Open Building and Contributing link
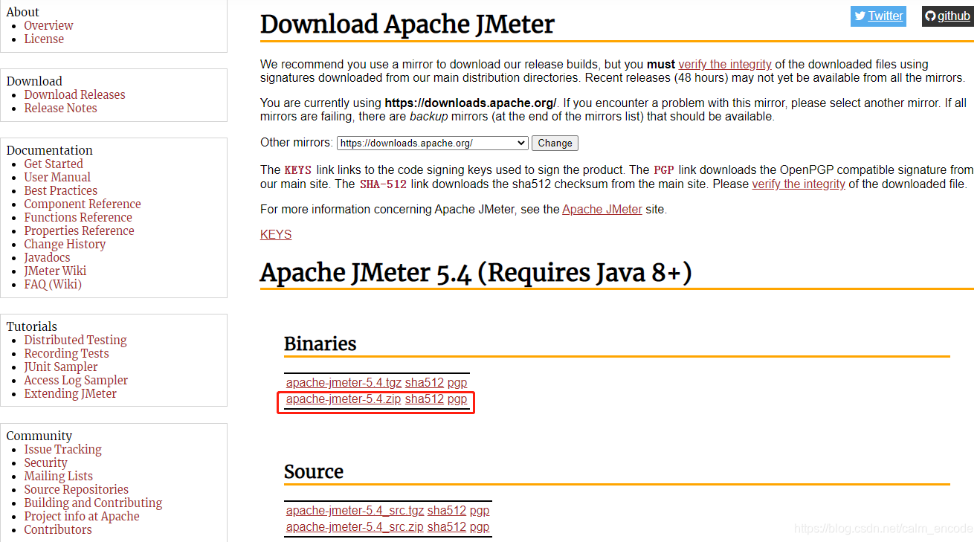This screenshot has width=980, height=542. click(x=93, y=503)
